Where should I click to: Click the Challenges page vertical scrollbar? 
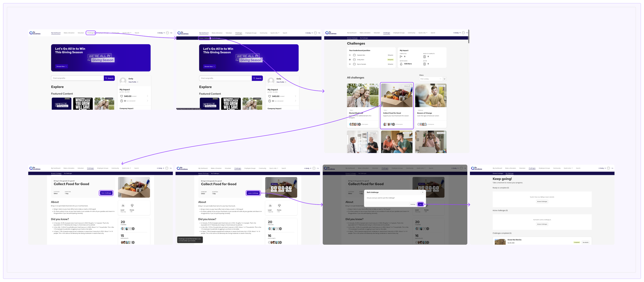point(469,37)
